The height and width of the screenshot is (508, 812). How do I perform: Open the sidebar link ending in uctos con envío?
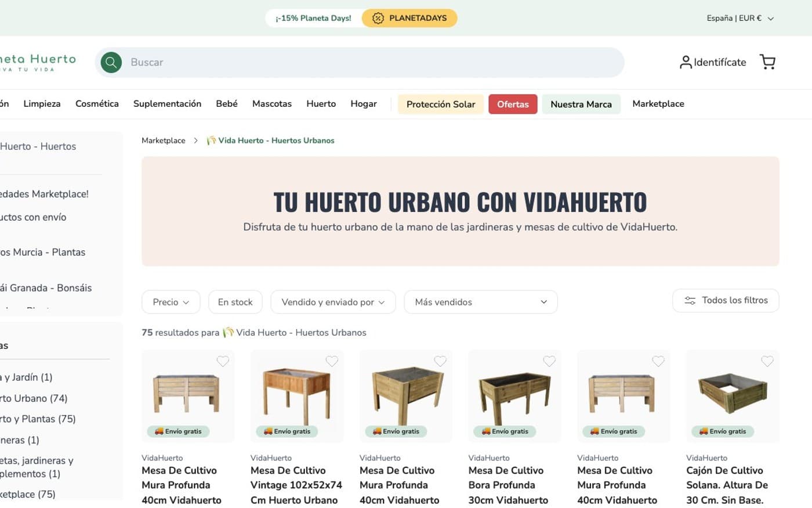pos(33,217)
